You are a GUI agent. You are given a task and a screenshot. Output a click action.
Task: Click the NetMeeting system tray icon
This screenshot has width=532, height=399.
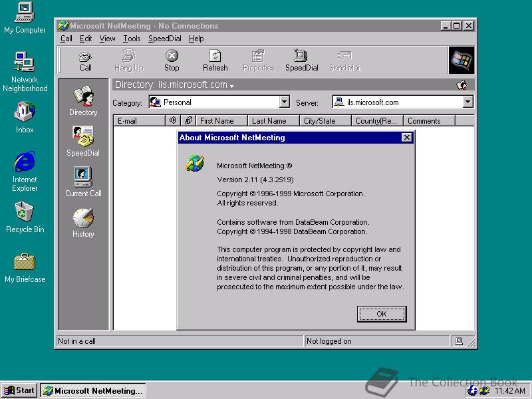click(484, 391)
